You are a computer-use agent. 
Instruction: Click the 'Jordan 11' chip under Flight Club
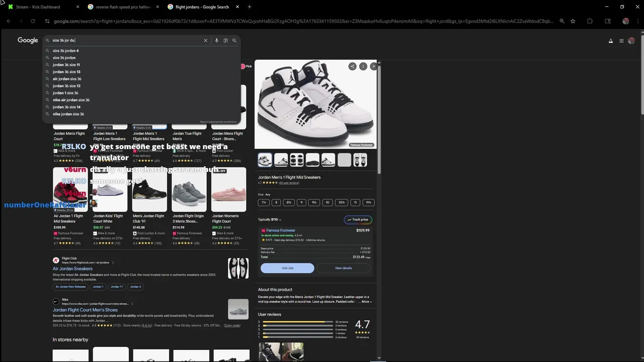[x=117, y=287]
